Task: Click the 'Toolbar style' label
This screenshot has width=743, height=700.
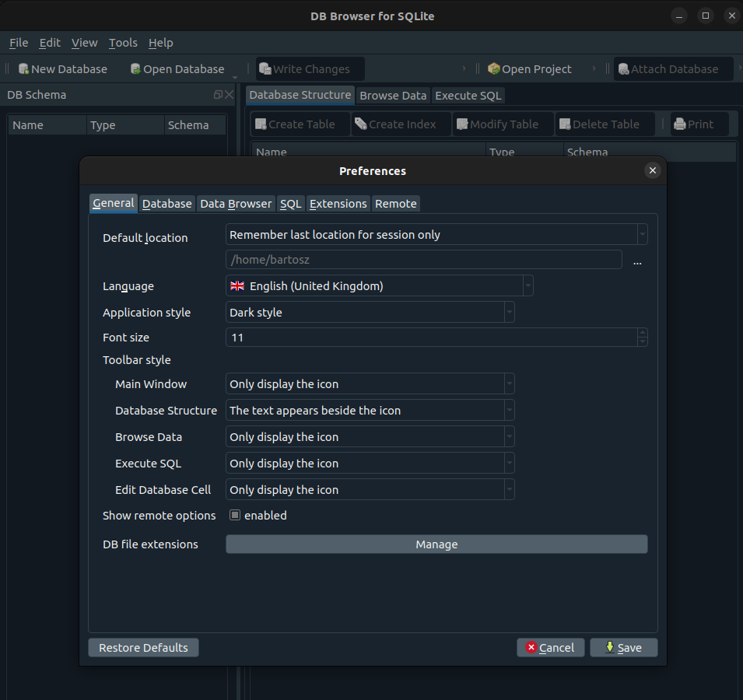Action: pos(136,360)
